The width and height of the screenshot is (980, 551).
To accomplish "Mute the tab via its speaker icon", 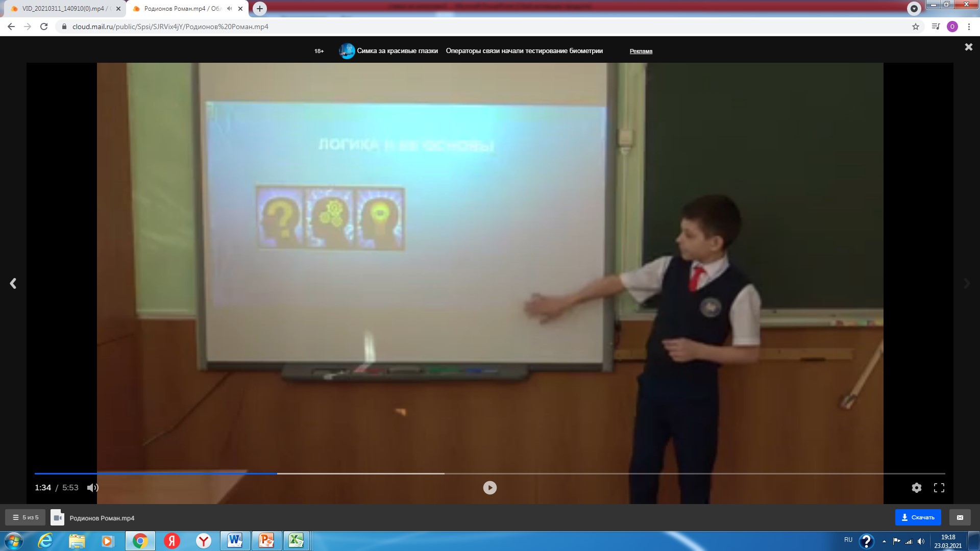I will (x=229, y=9).
